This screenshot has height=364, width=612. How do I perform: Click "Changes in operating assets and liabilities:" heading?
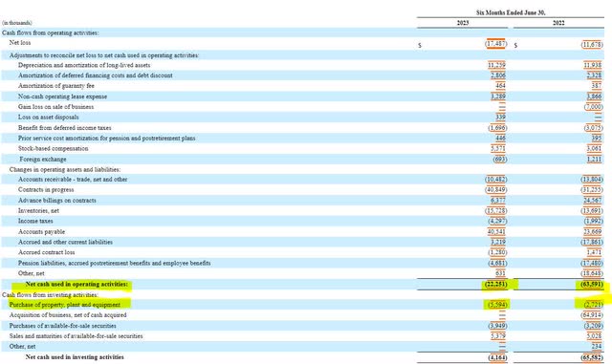pyautogui.click(x=65, y=170)
